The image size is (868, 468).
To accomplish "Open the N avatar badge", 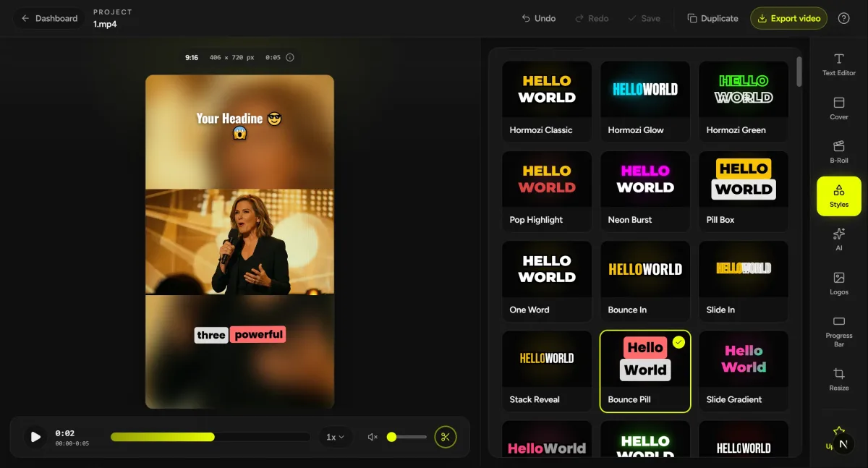I will coord(843,444).
